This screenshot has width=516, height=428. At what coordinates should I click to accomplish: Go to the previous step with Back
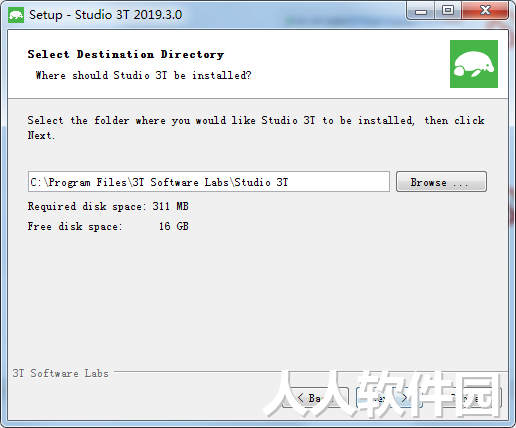pos(315,398)
